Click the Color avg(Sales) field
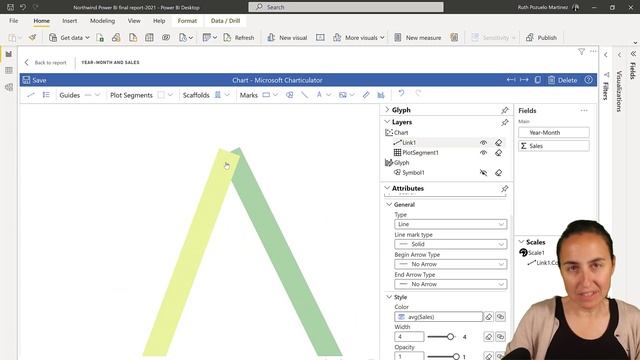The width and height of the screenshot is (640, 360). pos(438,317)
